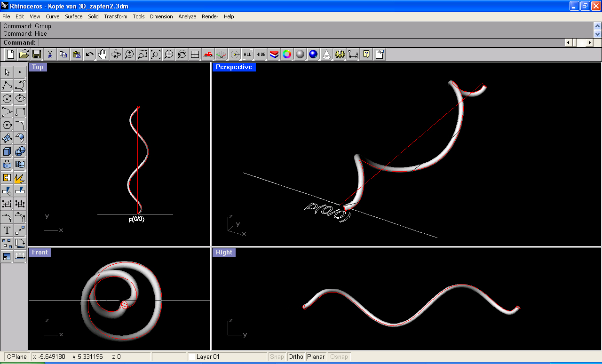Click the Select ALL toolbar button

[247, 55]
